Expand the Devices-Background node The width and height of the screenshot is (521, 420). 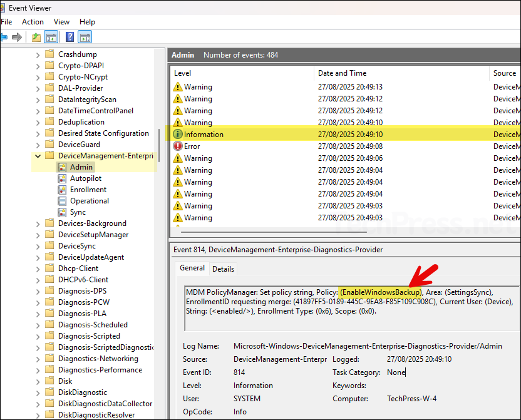point(38,224)
